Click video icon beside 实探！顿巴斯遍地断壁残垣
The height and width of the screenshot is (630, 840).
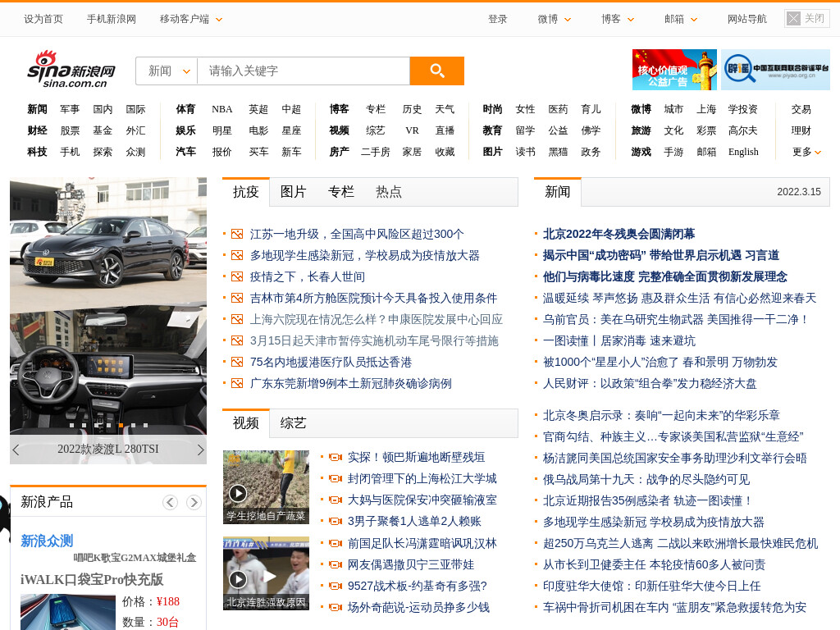tap(336, 457)
